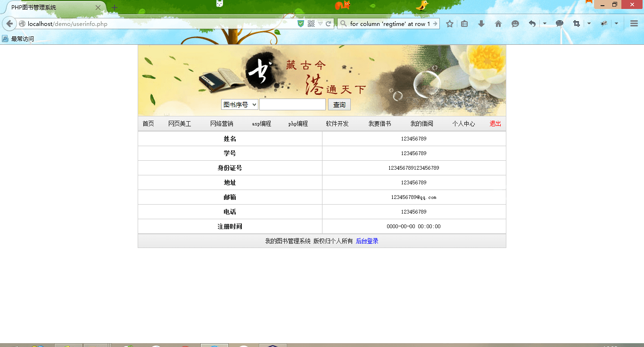Click the reload page icon

click(x=329, y=24)
